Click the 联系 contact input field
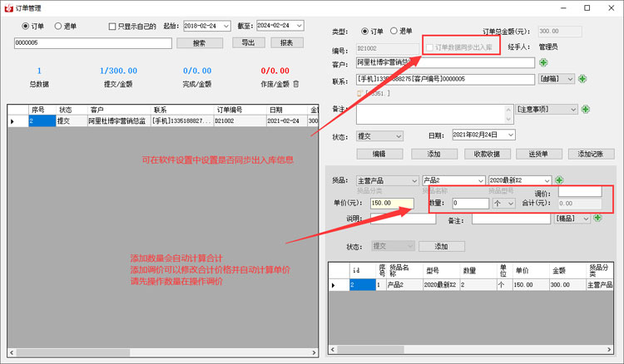 pos(445,79)
